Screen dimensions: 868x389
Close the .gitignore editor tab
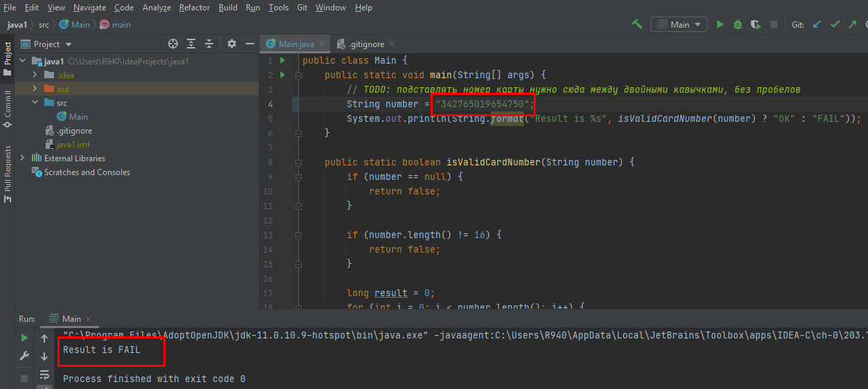point(392,44)
